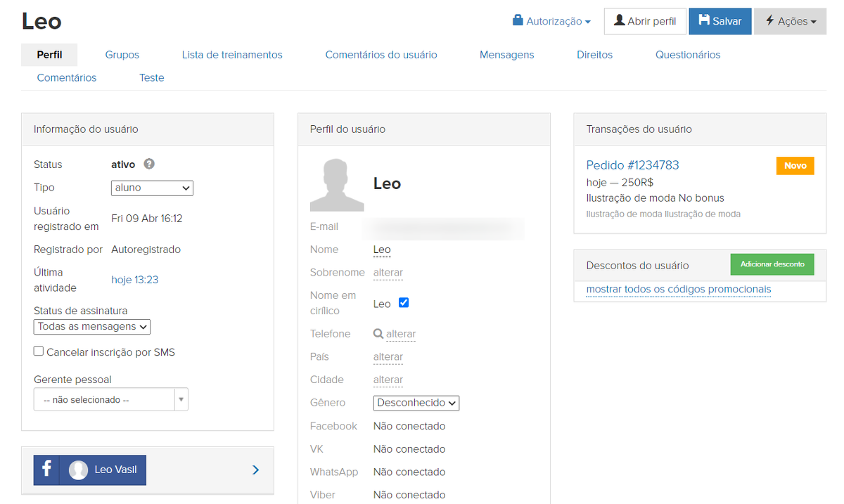Click the magnifier icon next to Telefone
Screen dimensions: 844x504
click(378, 334)
